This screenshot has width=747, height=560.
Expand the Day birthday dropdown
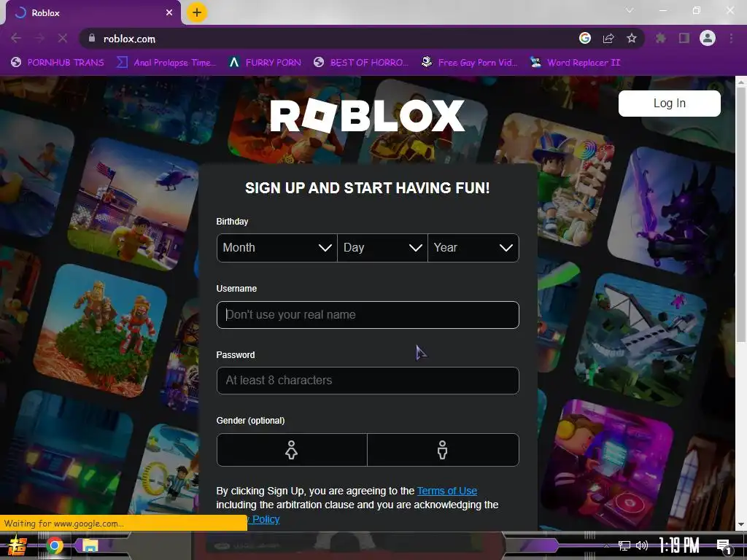click(x=382, y=248)
